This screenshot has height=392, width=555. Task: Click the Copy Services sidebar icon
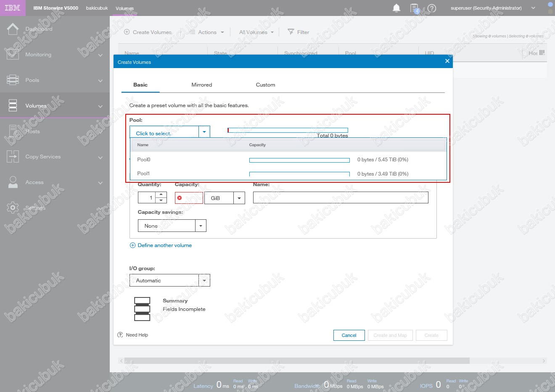tap(13, 157)
